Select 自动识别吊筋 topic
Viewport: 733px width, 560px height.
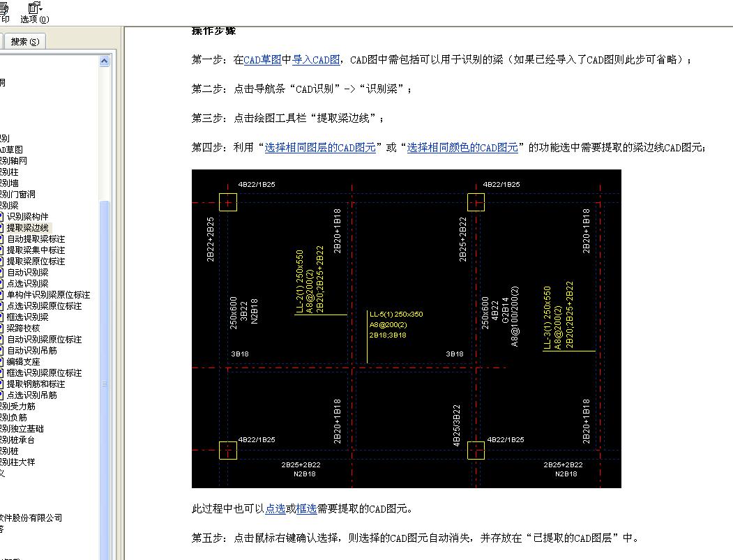(32, 350)
